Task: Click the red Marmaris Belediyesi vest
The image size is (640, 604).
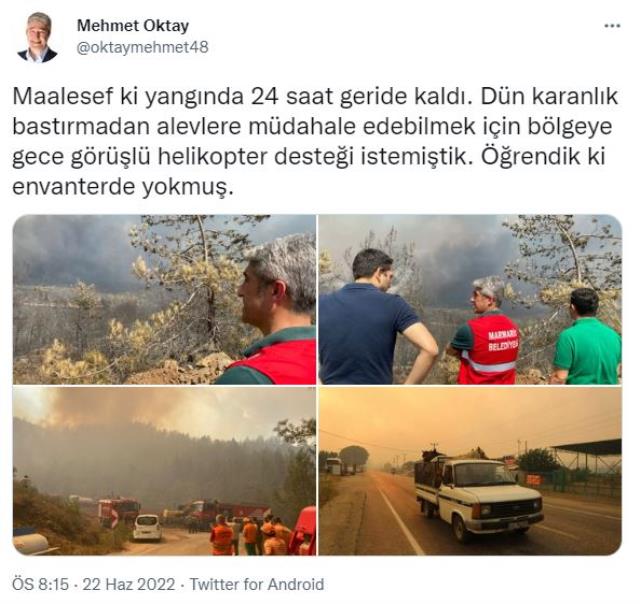Action: (489, 349)
